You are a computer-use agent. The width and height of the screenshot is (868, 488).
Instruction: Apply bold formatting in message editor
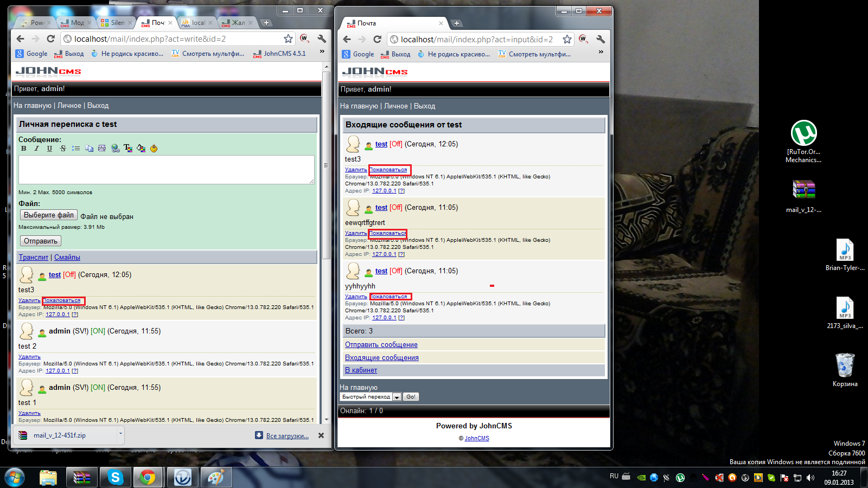(23, 149)
